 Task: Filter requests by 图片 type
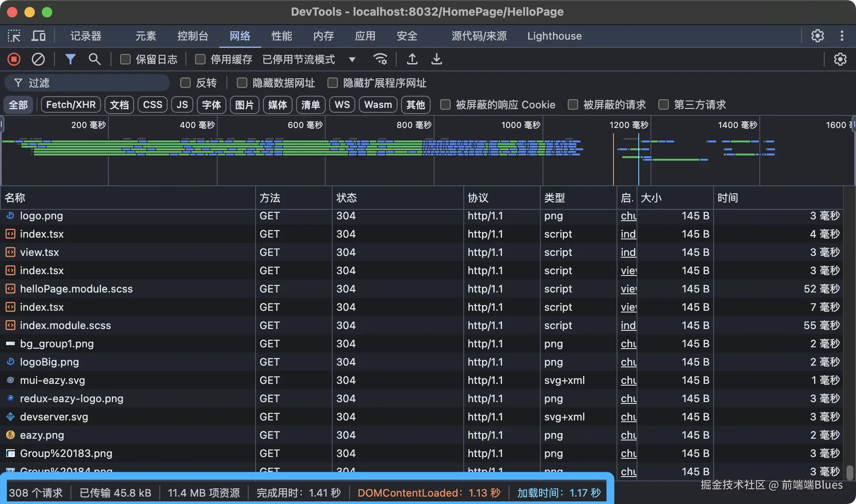tap(244, 105)
